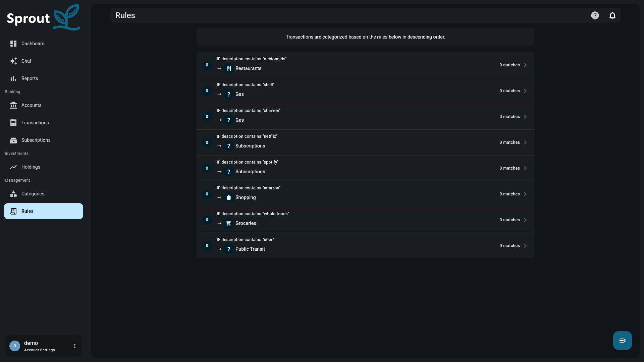Click the Dashboard grid icon

coord(13,44)
